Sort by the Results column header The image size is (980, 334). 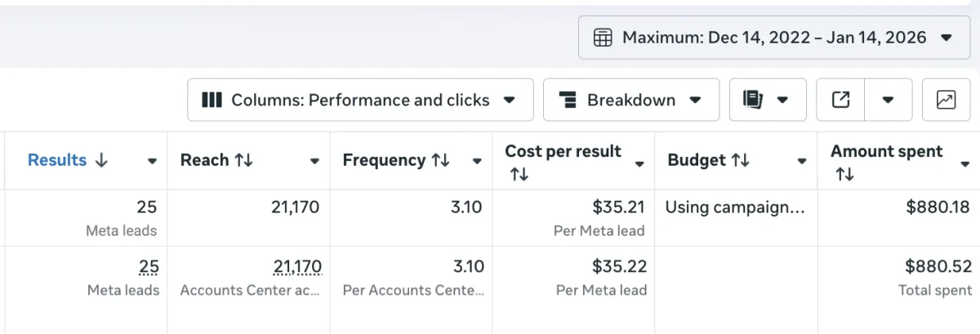click(x=67, y=160)
